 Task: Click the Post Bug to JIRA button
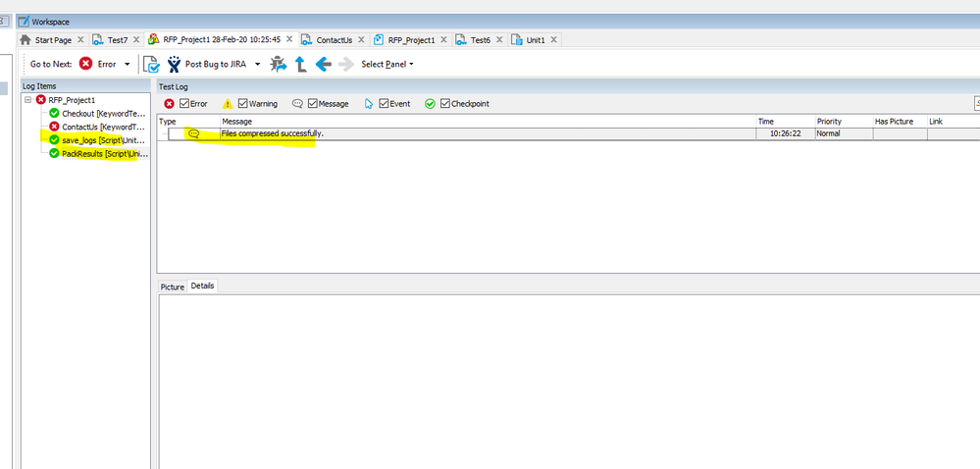(214, 64)
